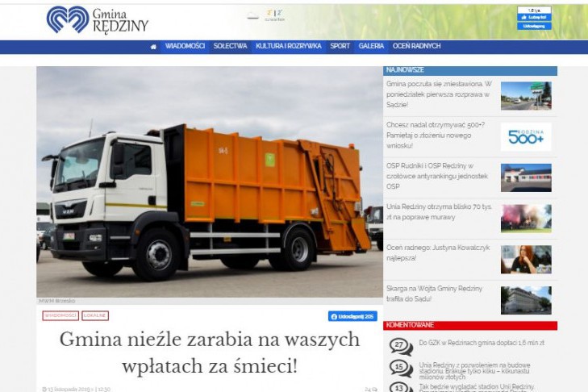This screenshot has height=392, width=588.
Task: Click the 27 comments bubble icon
Action: 401,345
